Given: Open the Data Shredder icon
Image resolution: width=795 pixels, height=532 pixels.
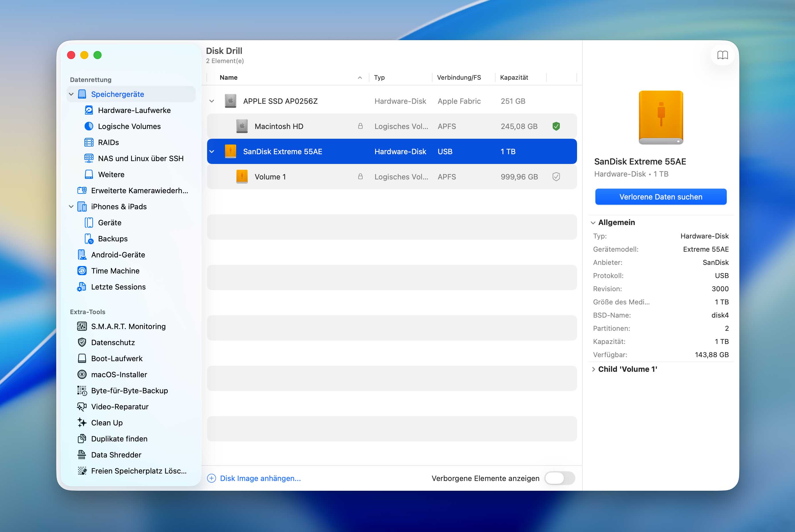Looking at the screenshot, I should (82, 455).
